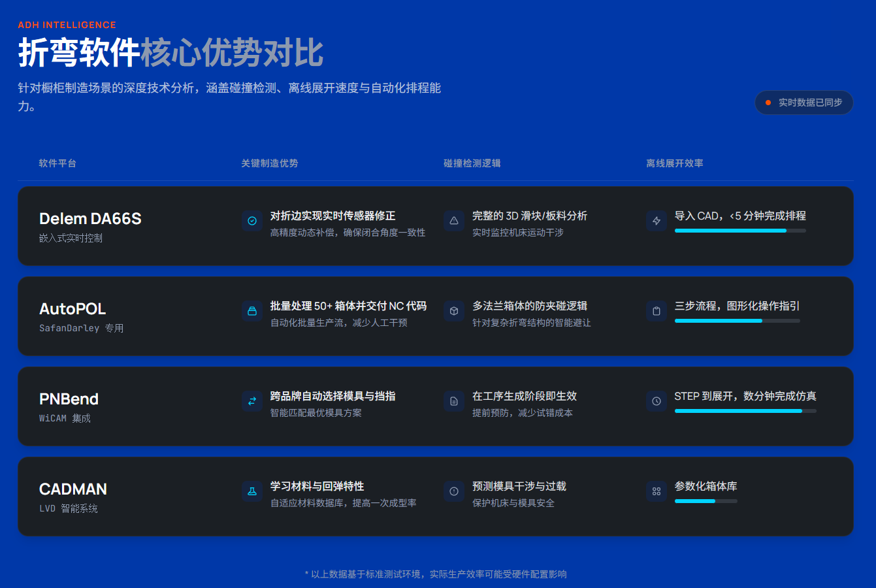This screenshot has width=876, height=588.
Task: Click the 自动化批量生产流 description line
Action: 339,323
